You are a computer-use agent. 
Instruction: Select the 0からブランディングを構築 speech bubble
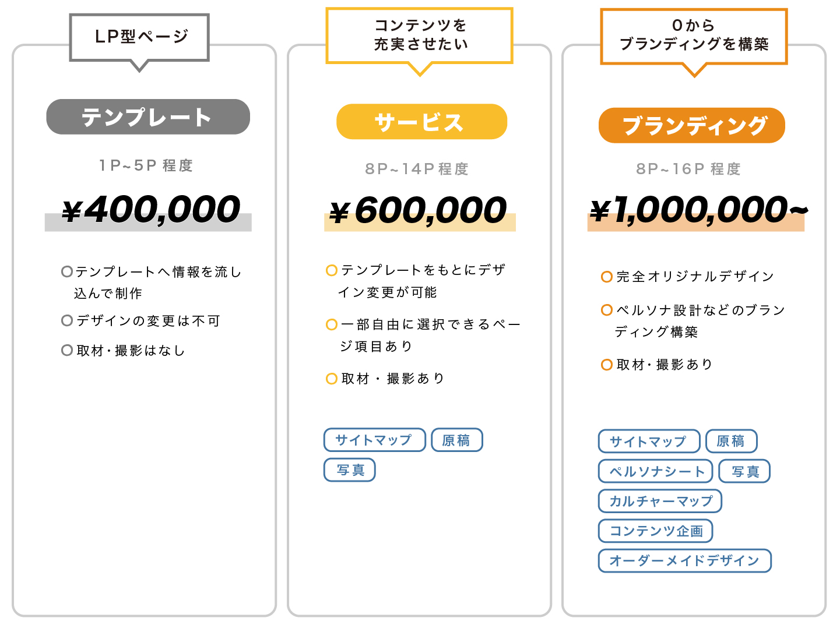tap(694, 35)
